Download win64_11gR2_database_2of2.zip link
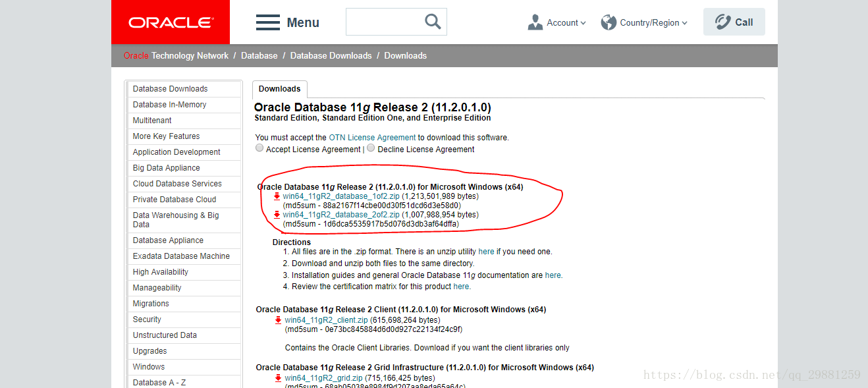 pyautogui.click(x=341, y=215)
